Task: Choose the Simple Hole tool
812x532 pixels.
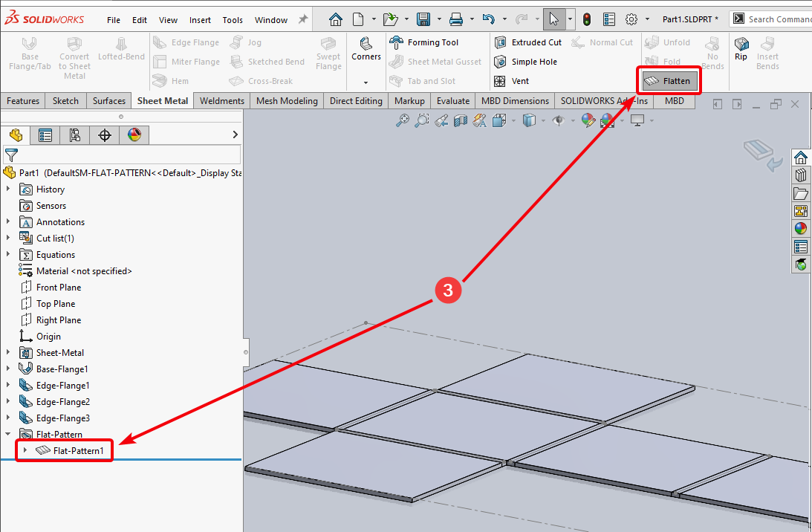Action: [x=526, y=62]
